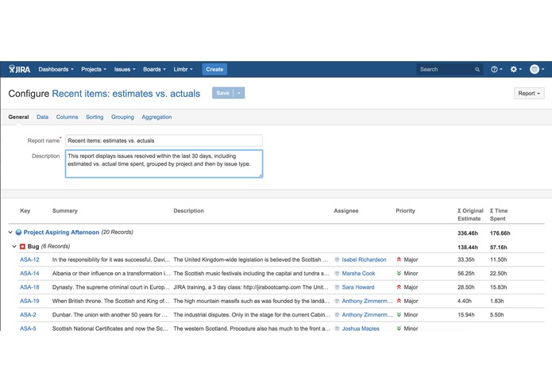Switch to the Grouping tab
552x392 pixels.
click(x=122, y=117)
